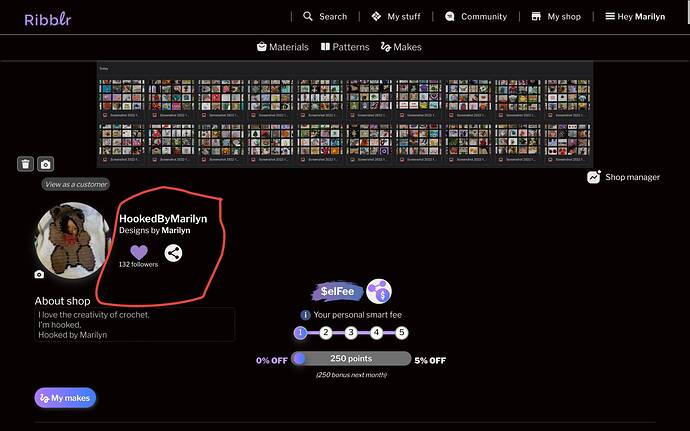
Task: Click the smart fee info icon
Action: tap(305, 315)
